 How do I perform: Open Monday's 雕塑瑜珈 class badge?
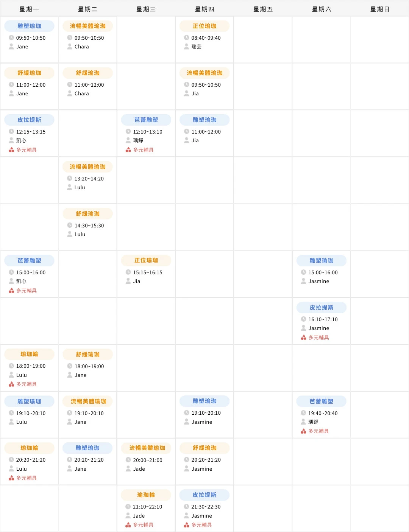(29, 26)
